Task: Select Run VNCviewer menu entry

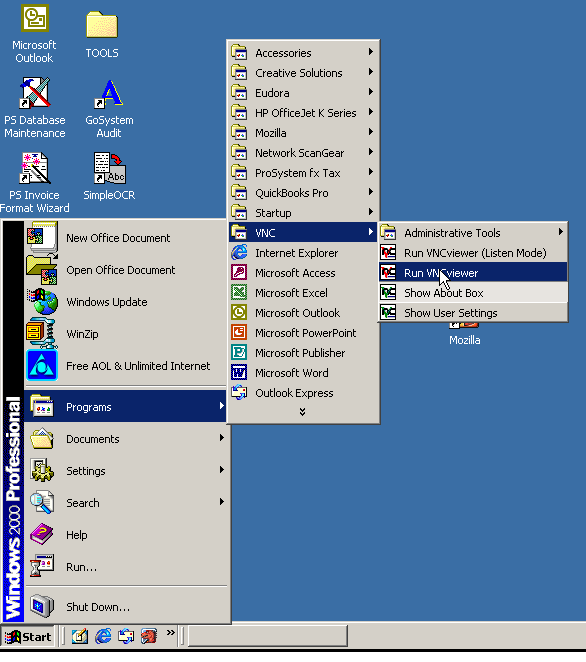Action: pyautogui.click(x=473, y=272)
